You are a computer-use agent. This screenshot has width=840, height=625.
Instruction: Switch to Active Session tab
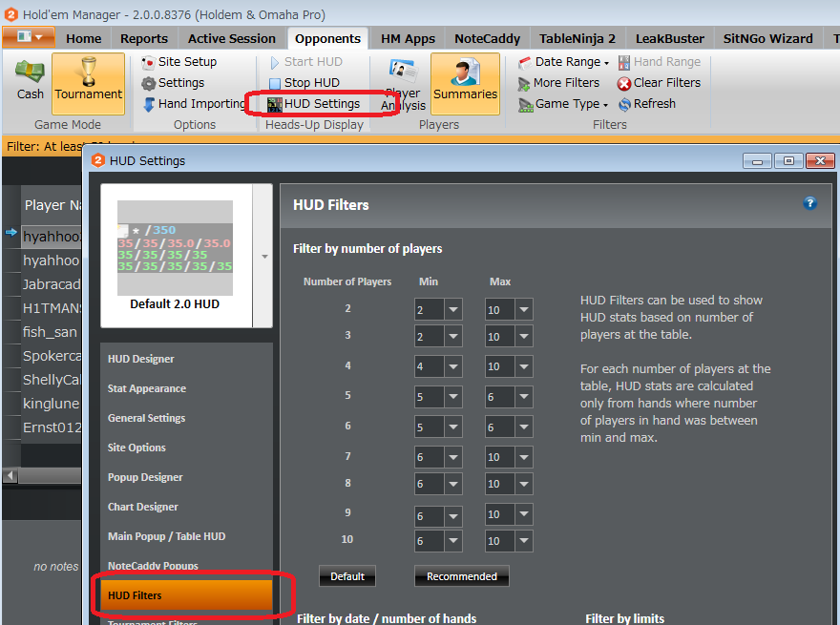(231, 38)
